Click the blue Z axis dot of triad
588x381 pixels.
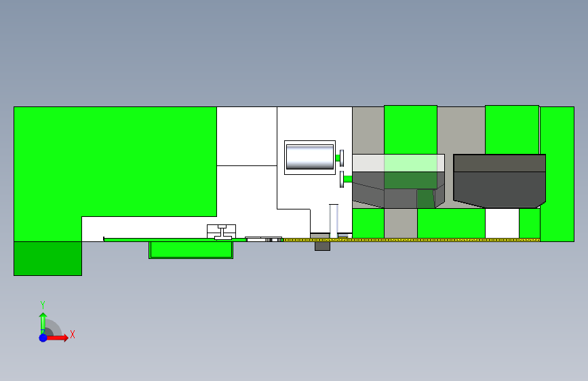(43, 338)
